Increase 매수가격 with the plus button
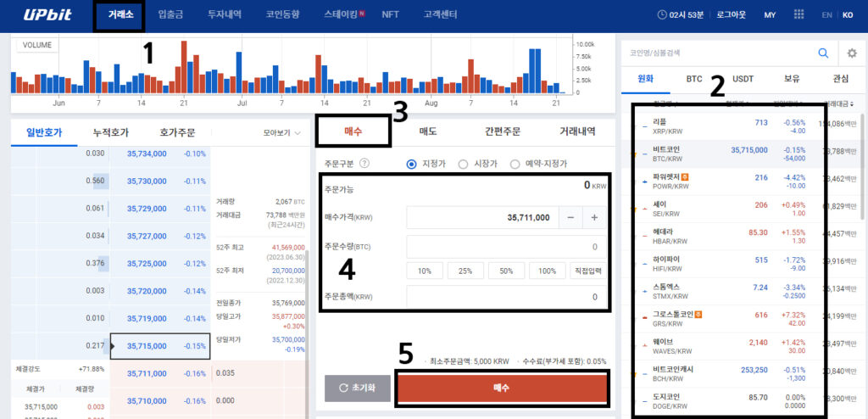This screenshot has width=868, height=419. pyautogui.click(x=594, y=218)
